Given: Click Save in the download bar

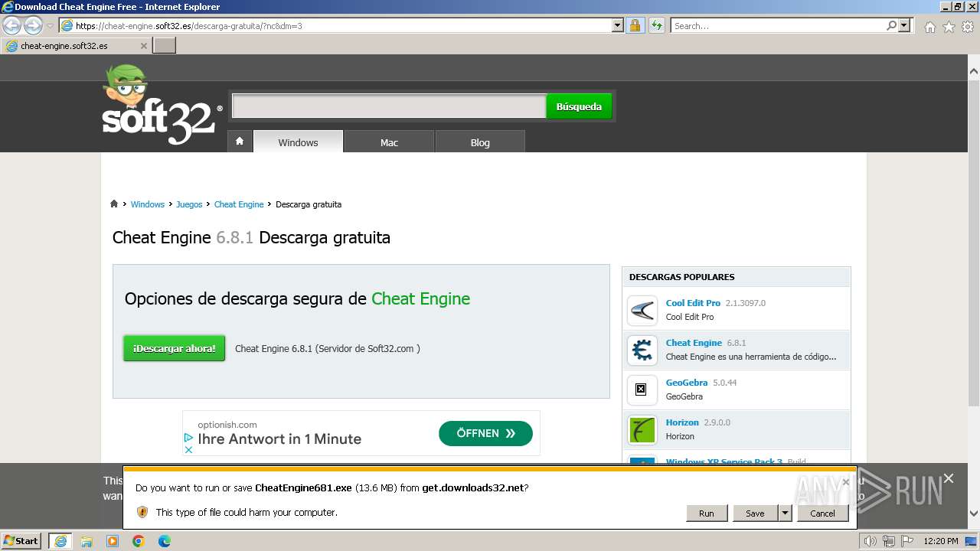Looking at the screenshot, I should click(755, 514).
